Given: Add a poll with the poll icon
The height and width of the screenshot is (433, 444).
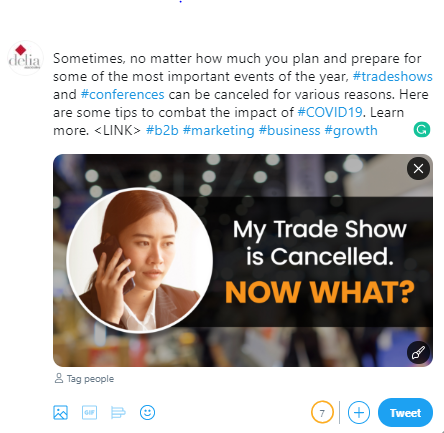Looking at the screenshot, I should click(118, 412).
